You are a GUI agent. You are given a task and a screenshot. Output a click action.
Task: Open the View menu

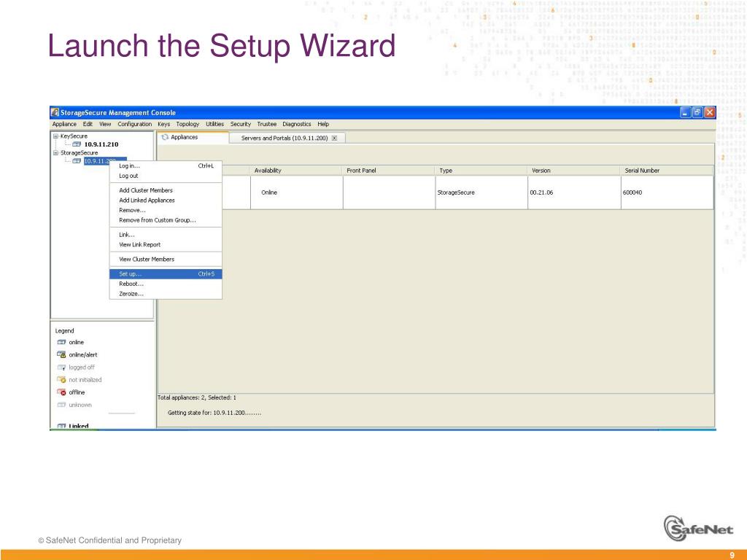tap(105, 124)
